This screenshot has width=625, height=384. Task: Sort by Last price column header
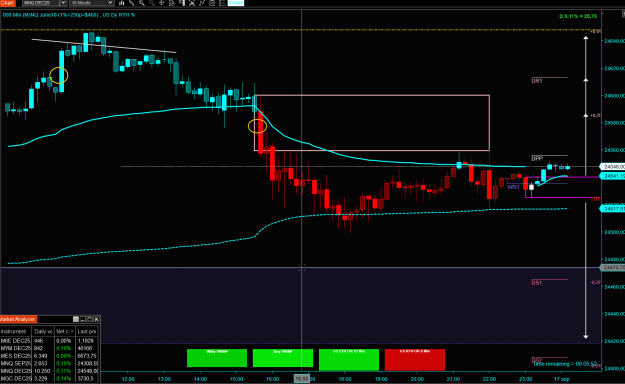[x=87, y=331]
